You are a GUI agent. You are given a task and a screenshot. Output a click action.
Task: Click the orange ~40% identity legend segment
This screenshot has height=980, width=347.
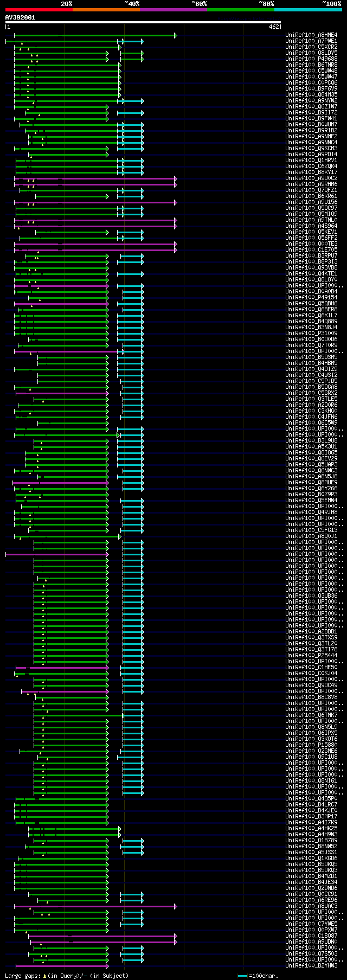click(x=106, y=10)
